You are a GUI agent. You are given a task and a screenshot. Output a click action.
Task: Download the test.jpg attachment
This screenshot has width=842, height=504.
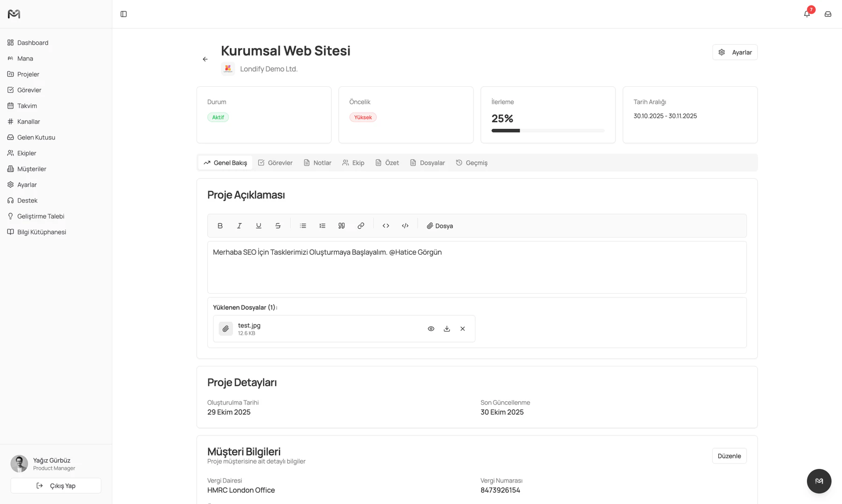pos(446,329)
